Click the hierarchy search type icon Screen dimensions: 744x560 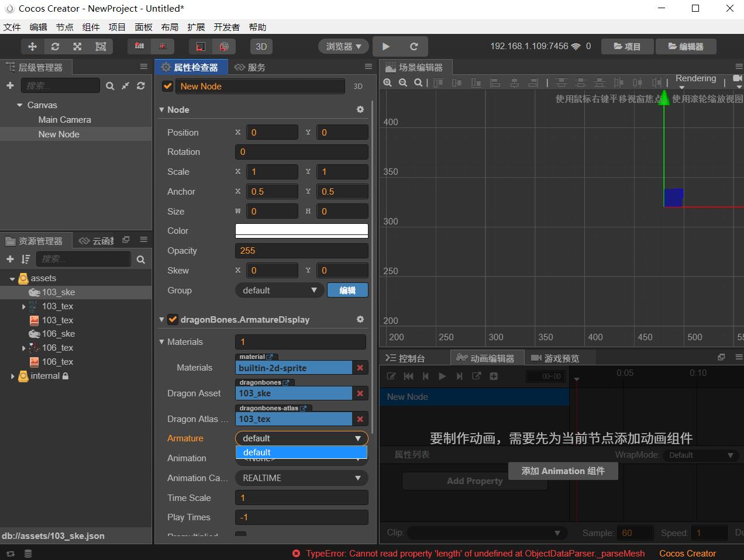110,86
